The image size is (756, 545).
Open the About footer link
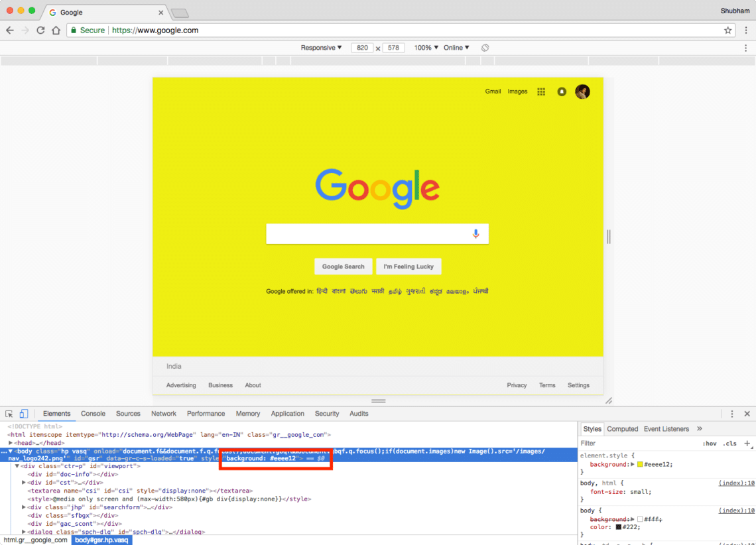tap(253, 385)
